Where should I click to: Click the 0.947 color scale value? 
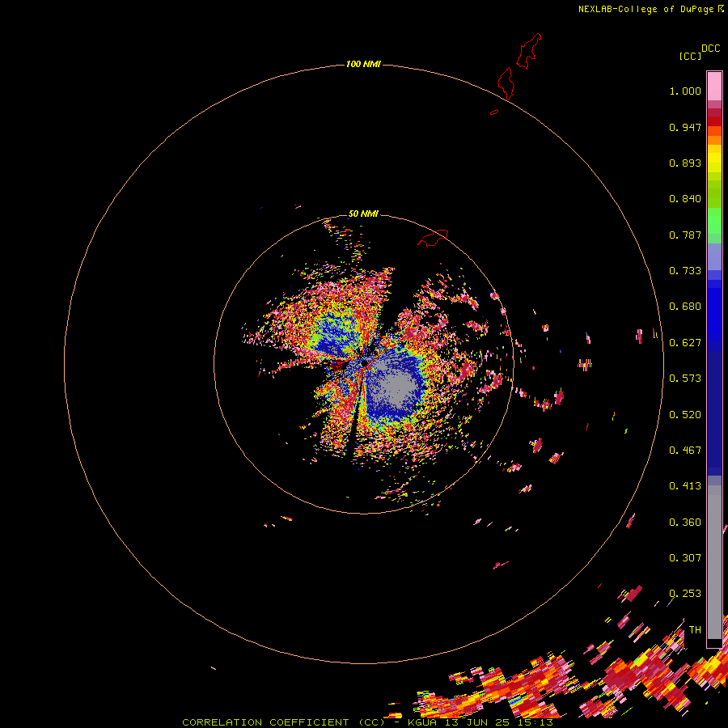coord(685,127)
